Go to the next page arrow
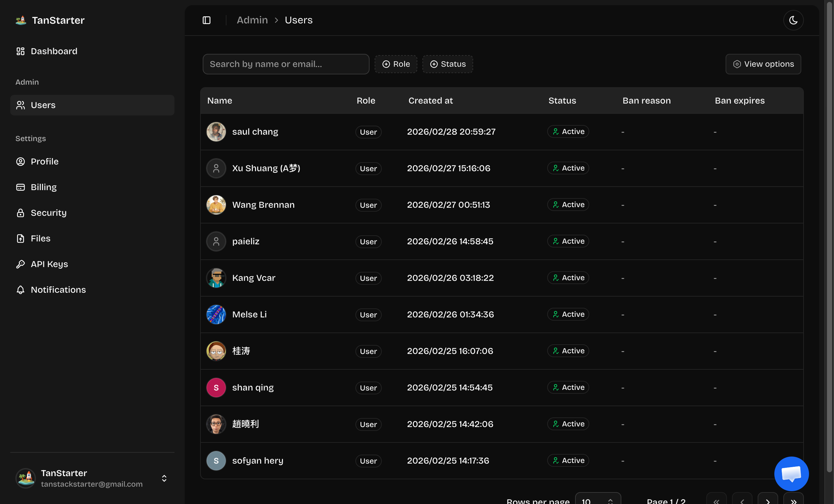The image size is (834, 504). coord(767,500)
